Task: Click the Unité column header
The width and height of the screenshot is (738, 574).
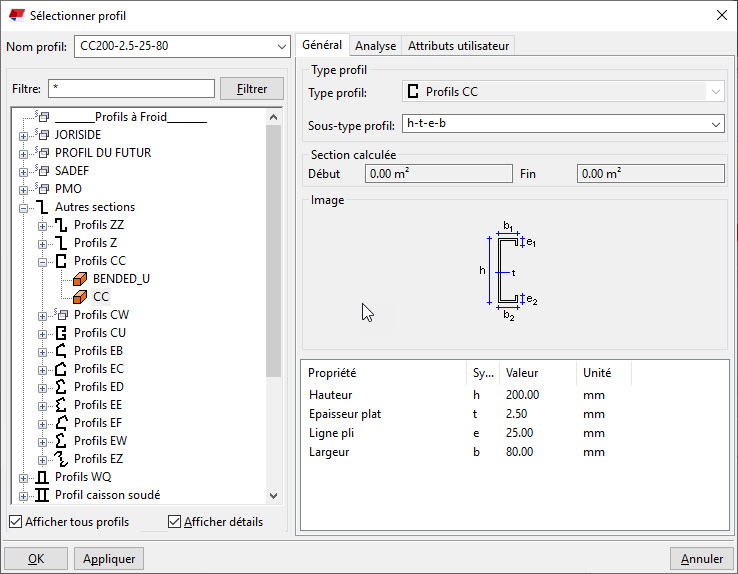Action: [x=604, y=373]
